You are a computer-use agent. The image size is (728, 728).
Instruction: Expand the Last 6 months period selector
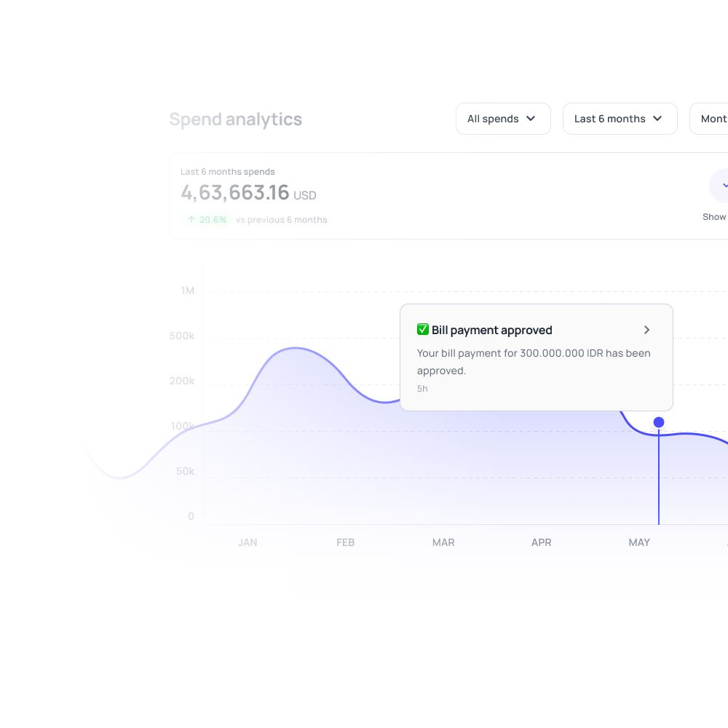click(620, 119)
